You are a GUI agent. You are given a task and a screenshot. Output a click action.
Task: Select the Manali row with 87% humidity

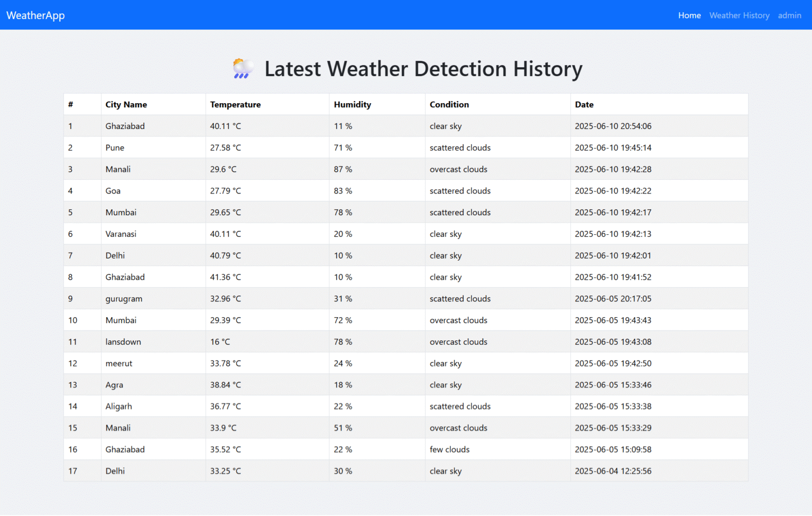pos(118,169)
